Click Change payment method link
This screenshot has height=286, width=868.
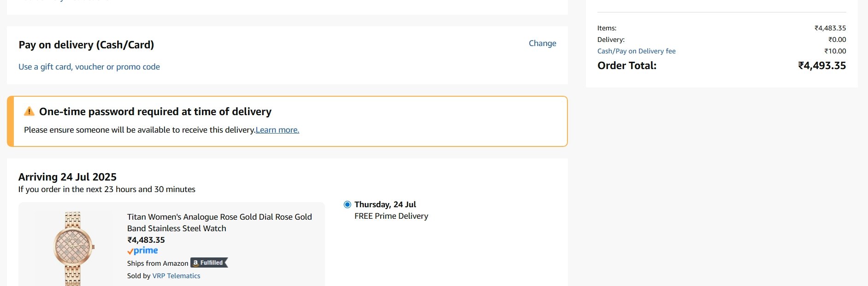(x=542, y=43)
